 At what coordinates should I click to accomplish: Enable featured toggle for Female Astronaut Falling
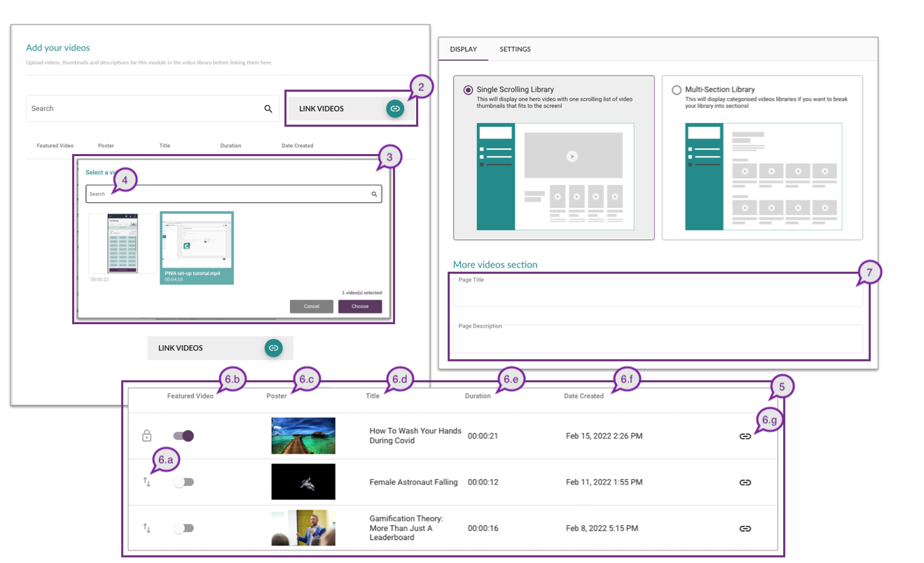[x=184, y=482]
